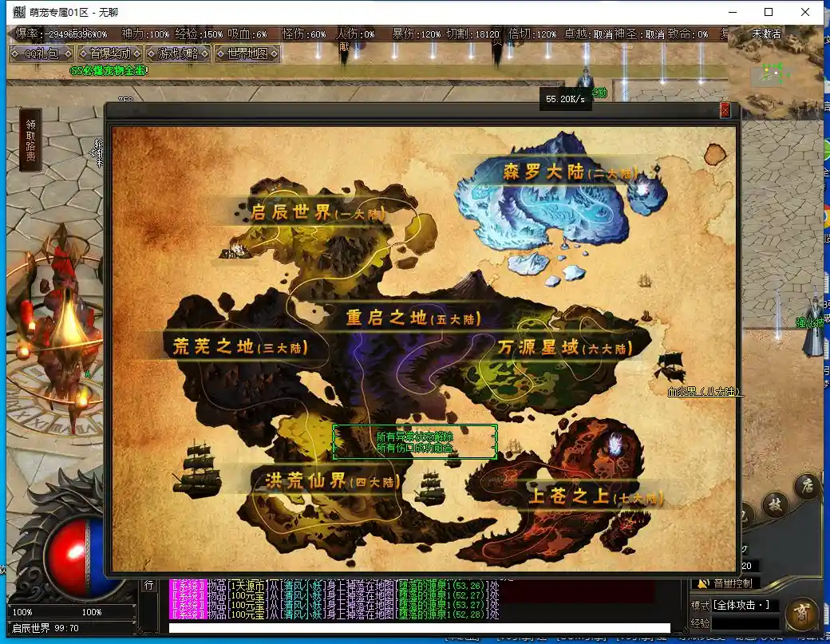Click the 吸血:6% stat
Screen dimensions: 830x644
(x=247, y=34)
